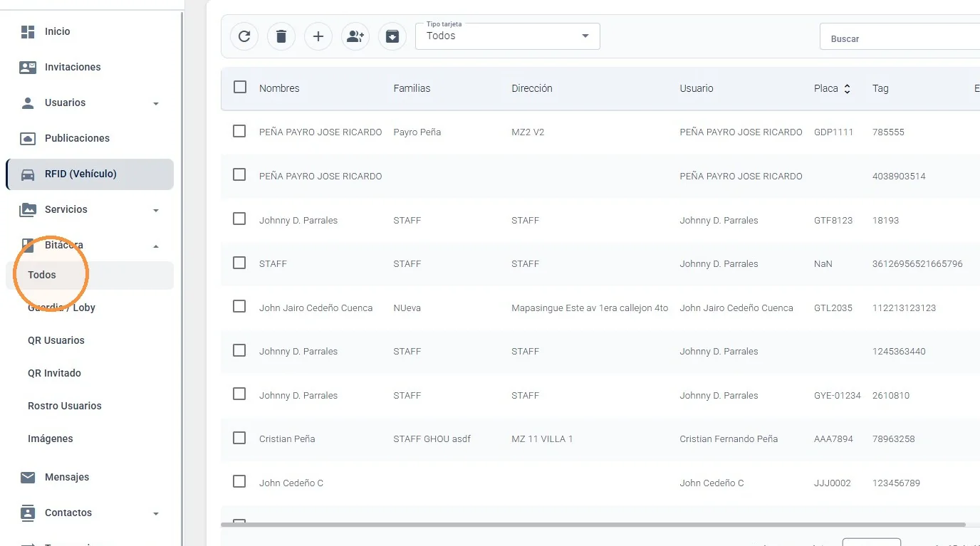This screenshot has width=980, height=546.
Task: Click the plus add icon
Action: pyautogui.click(x=318, y=36)
